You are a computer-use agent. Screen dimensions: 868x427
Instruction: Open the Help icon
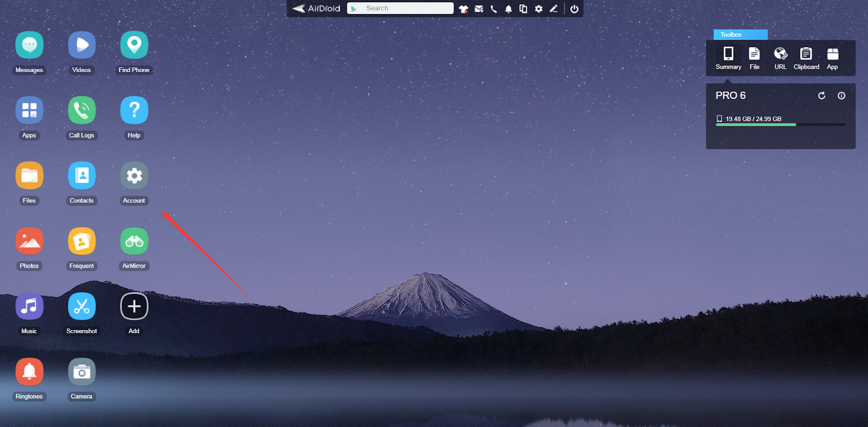point(134,110)
